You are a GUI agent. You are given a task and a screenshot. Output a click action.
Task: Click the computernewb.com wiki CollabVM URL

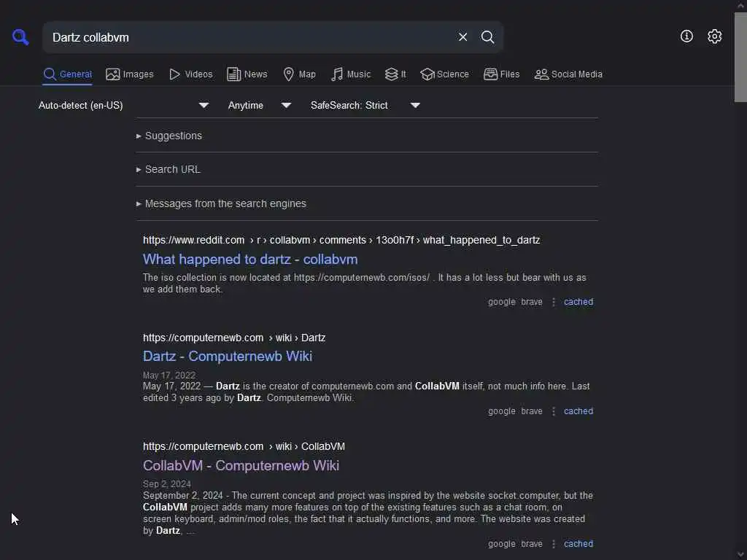[x=244, y=447]
